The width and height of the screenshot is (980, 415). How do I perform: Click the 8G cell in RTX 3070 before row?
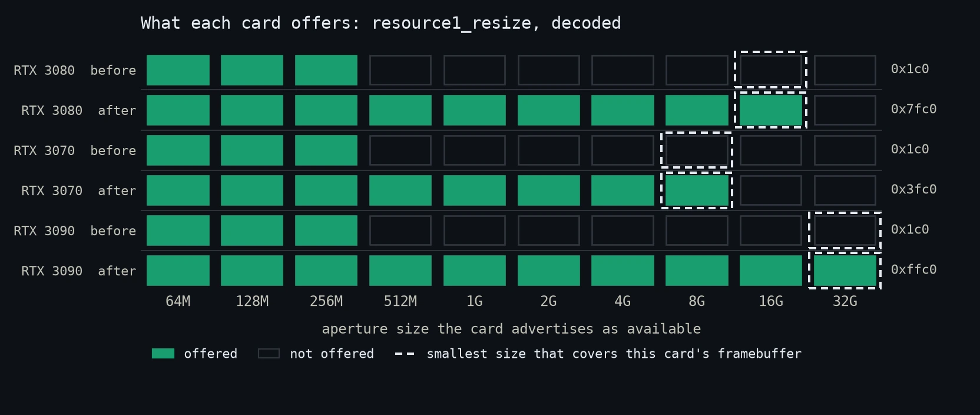coord(697,150)
